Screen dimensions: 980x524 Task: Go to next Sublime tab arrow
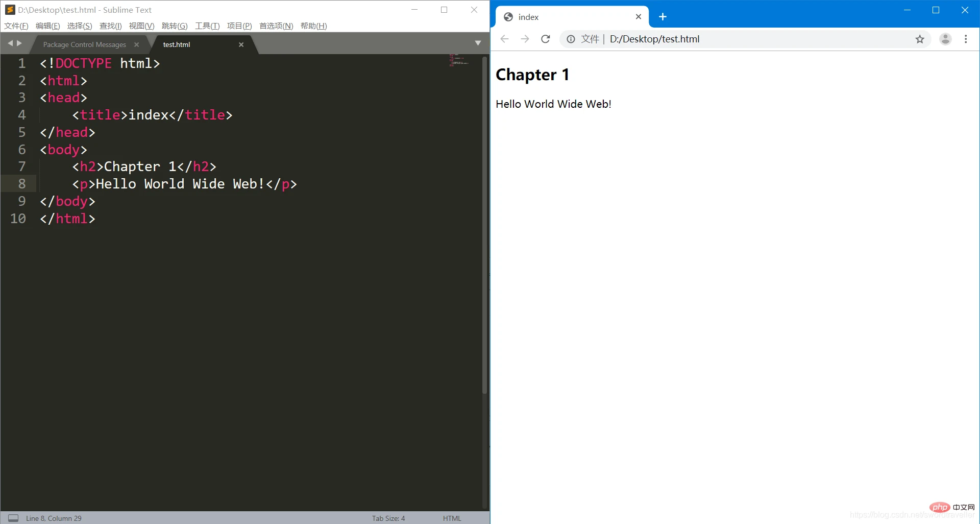pyautogui.click(x=19, y=43)
